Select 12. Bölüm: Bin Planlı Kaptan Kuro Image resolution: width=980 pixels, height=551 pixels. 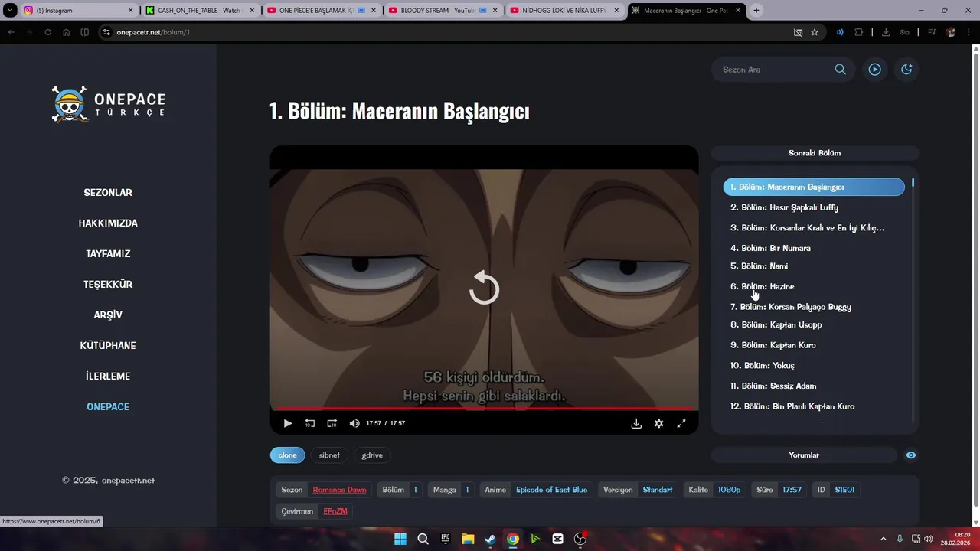pos(792,406)
